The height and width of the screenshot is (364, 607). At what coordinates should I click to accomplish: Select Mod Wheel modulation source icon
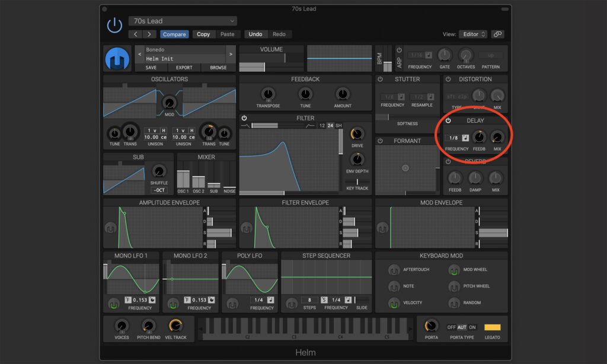tap(454, 270)
